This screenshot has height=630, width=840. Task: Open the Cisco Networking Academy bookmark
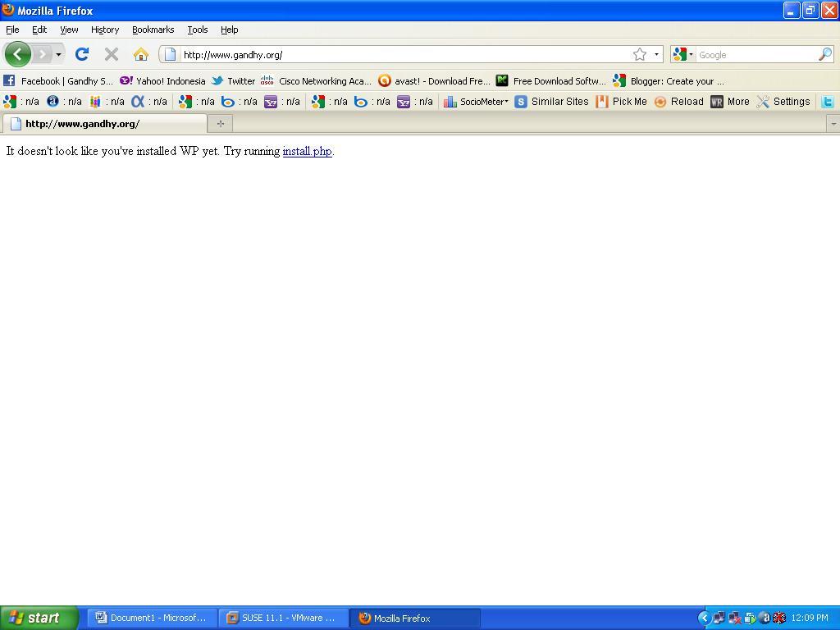click(x=316, y=81)
